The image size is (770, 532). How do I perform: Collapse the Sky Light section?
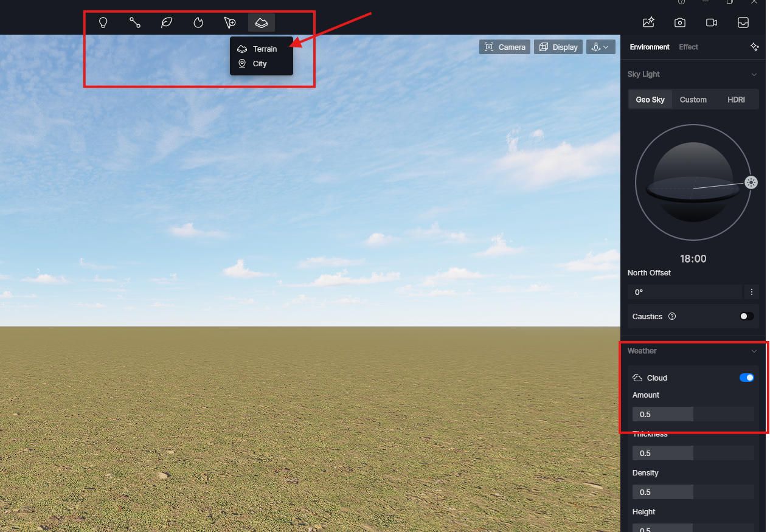[x=754, y=74]
